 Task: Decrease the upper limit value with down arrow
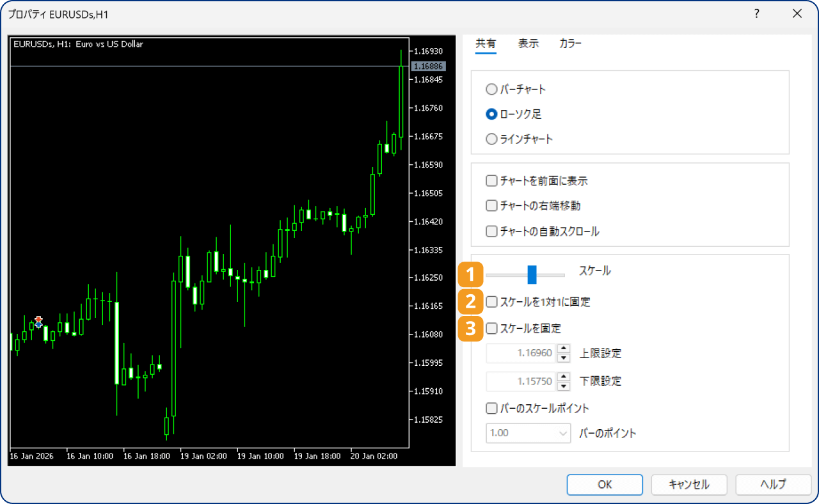click(563, 358)
